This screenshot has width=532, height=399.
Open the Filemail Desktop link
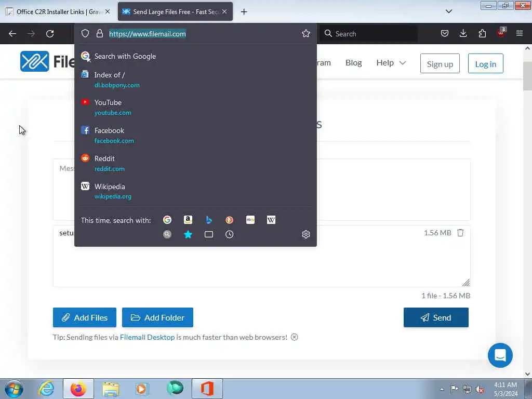[x=147, y=337]
